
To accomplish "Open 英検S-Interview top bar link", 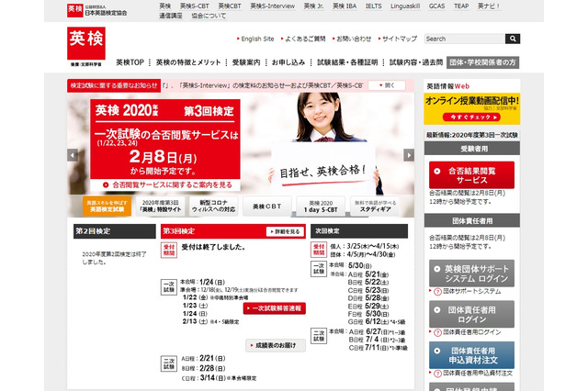I will [x=273, y=6].
